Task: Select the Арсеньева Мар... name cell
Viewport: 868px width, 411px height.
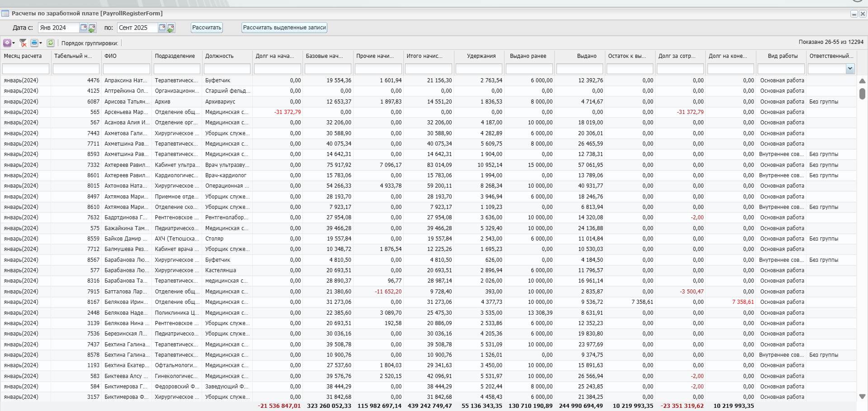Action: click(127, 112)
